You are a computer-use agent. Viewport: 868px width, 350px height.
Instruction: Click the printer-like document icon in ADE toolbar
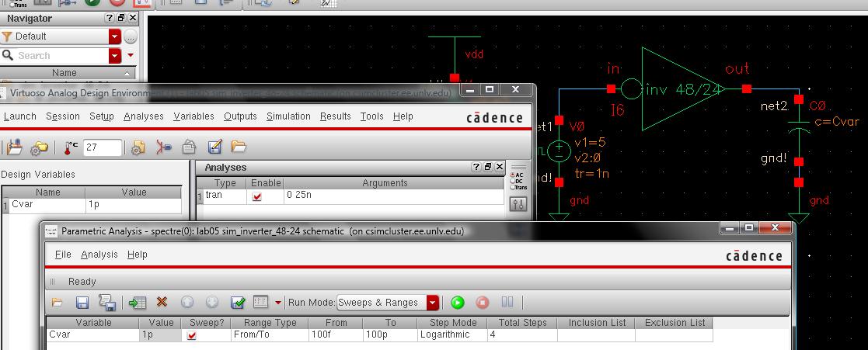pyautogui.click(x=190, y=147)
